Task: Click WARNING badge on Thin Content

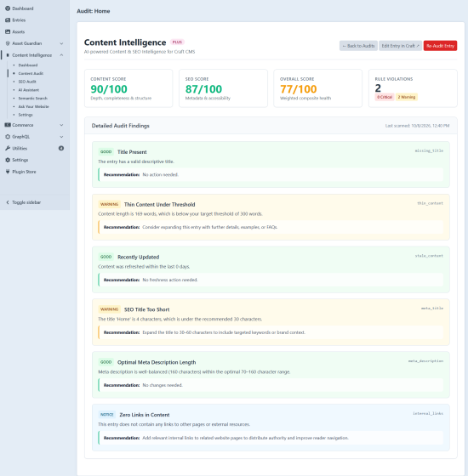Action: click(110, 204)
